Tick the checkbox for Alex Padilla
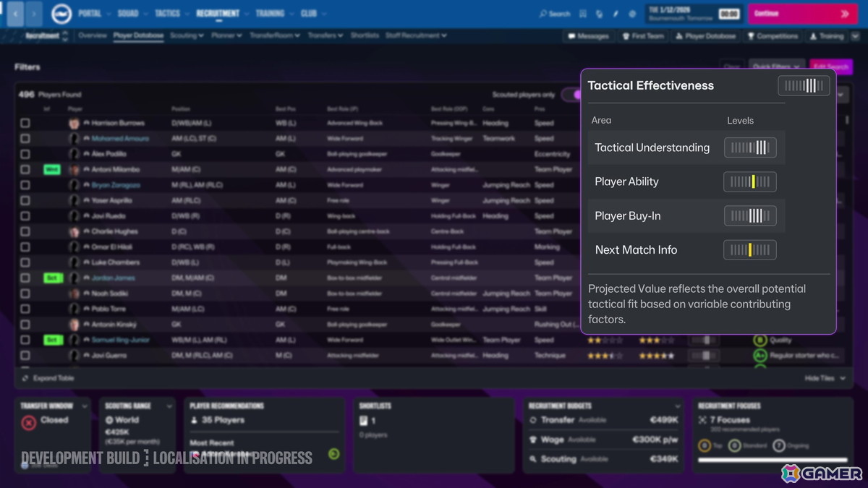The width and height of the screenshot is (868, 488). (x=25, y=154)
